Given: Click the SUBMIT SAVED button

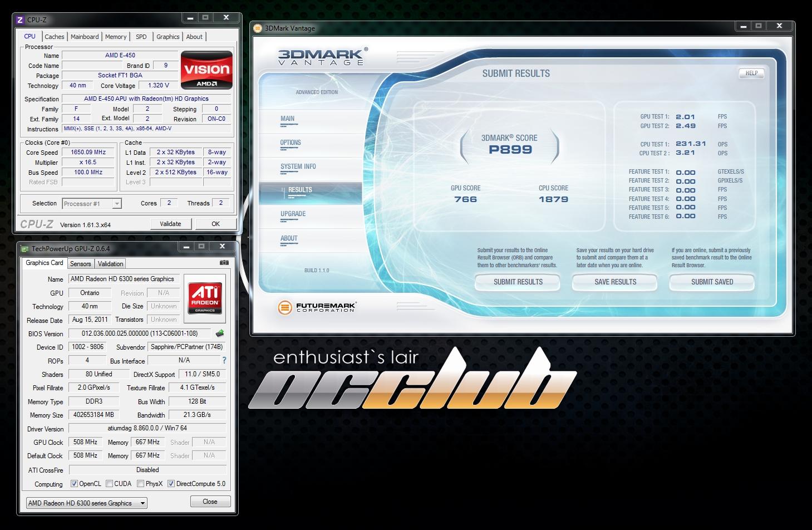Looking at the screenshot, I should 712,282.
